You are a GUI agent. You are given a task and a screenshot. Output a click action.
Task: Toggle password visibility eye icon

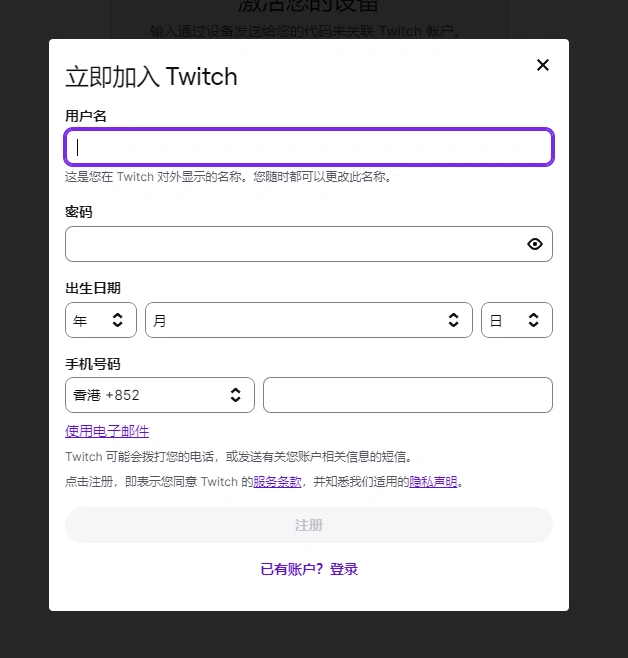click(534, 244)
